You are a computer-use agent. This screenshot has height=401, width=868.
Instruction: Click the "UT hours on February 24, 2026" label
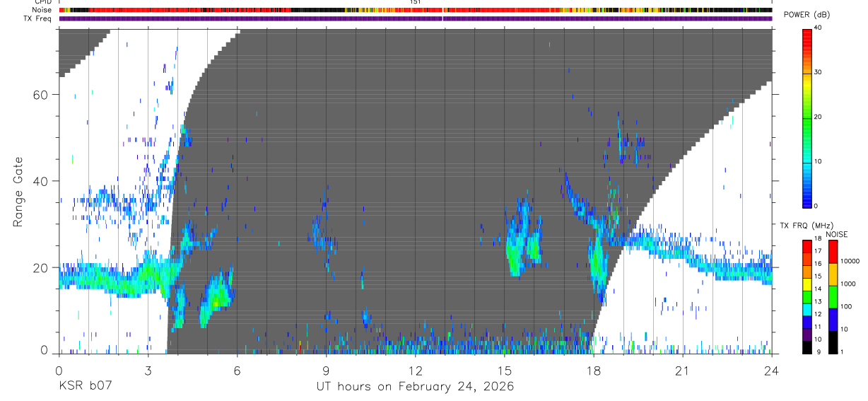point(415,387)
